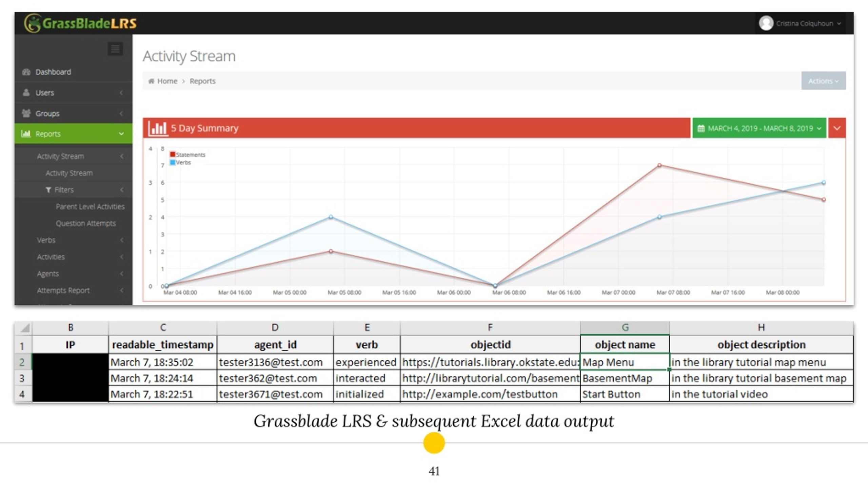Click the 'tester3136@test.com' cell
This screenshot has height=488, width=868.
click(275, 362)
